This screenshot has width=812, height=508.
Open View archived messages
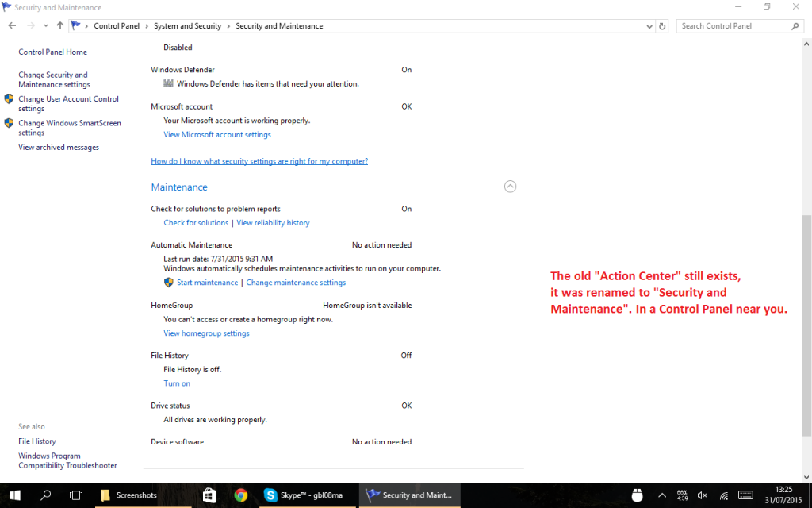click(x=59, y=147)
